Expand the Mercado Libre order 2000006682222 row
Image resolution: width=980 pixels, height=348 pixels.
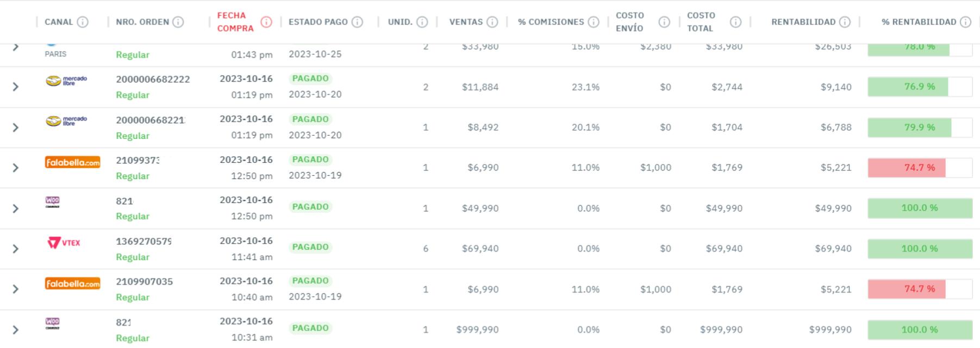click(16, 87)
